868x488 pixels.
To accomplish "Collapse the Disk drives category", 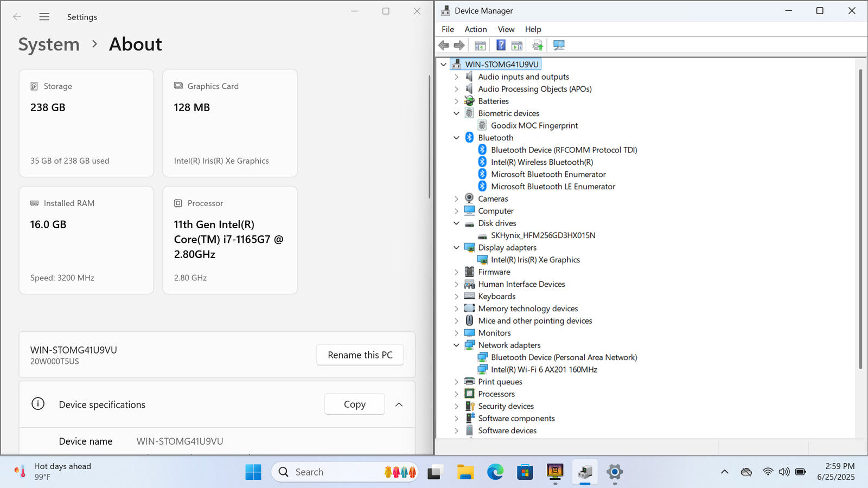I will click(x=456, y=223).
